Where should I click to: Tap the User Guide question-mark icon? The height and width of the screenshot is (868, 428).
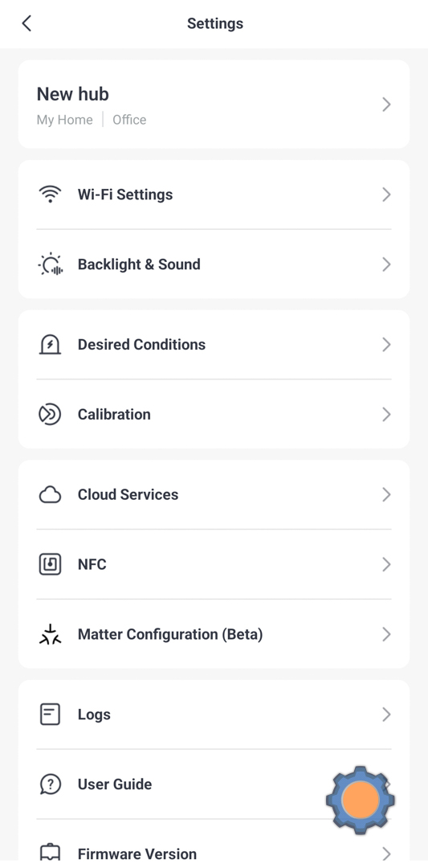[x=50, y=784]
